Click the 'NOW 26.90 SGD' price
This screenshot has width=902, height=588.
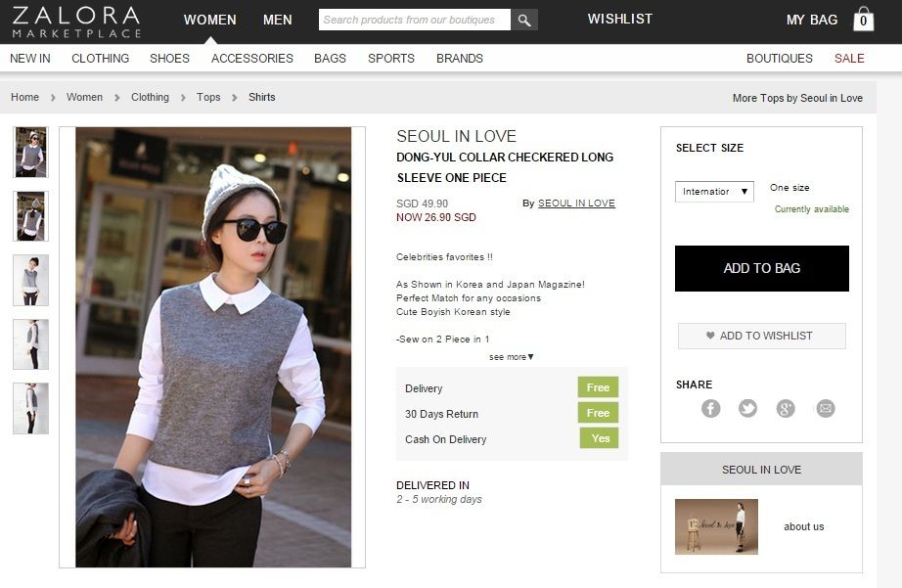coord(436,217)
